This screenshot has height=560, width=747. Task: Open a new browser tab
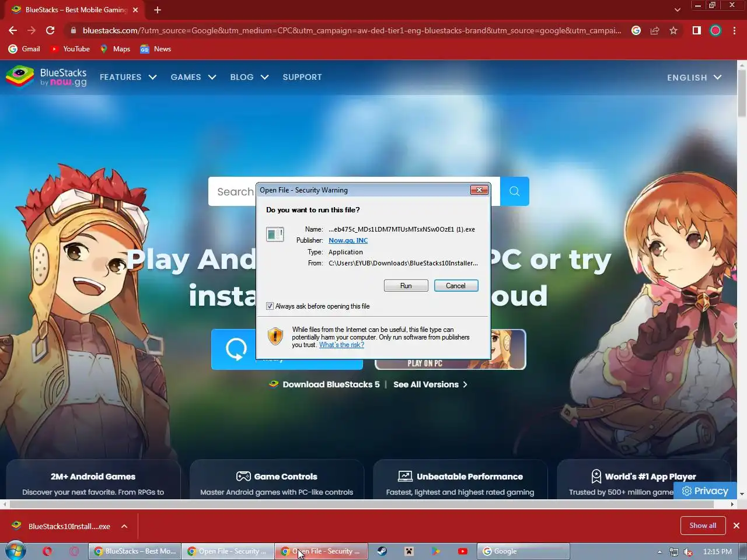pos(158,10)
